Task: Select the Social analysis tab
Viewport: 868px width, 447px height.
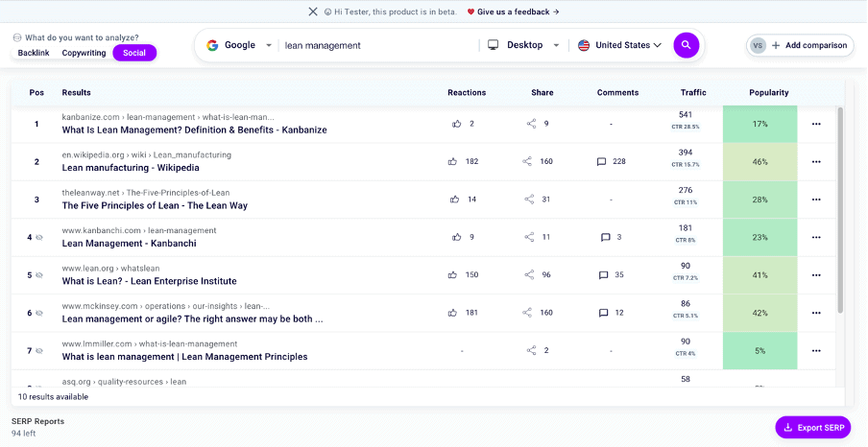Action: [x=134, y=53]
